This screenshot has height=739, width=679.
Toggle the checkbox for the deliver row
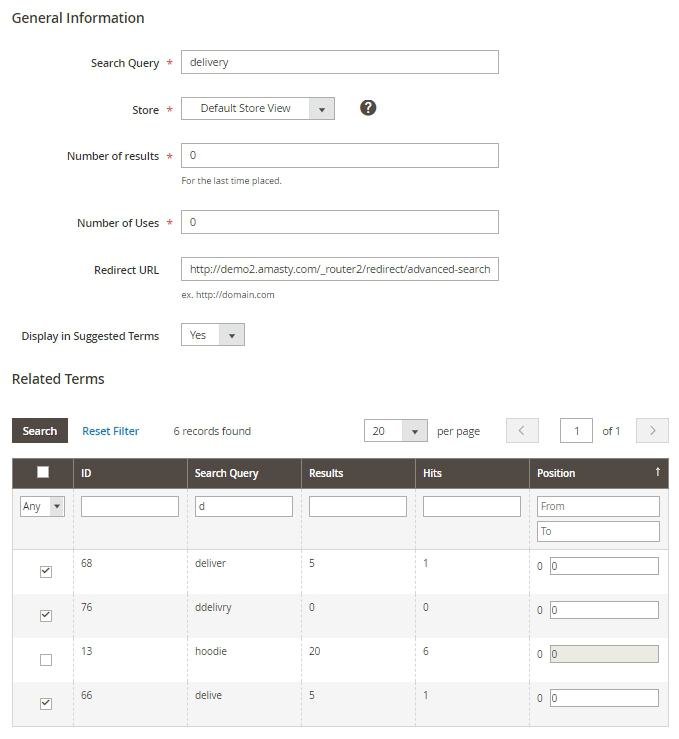point(45,572)
